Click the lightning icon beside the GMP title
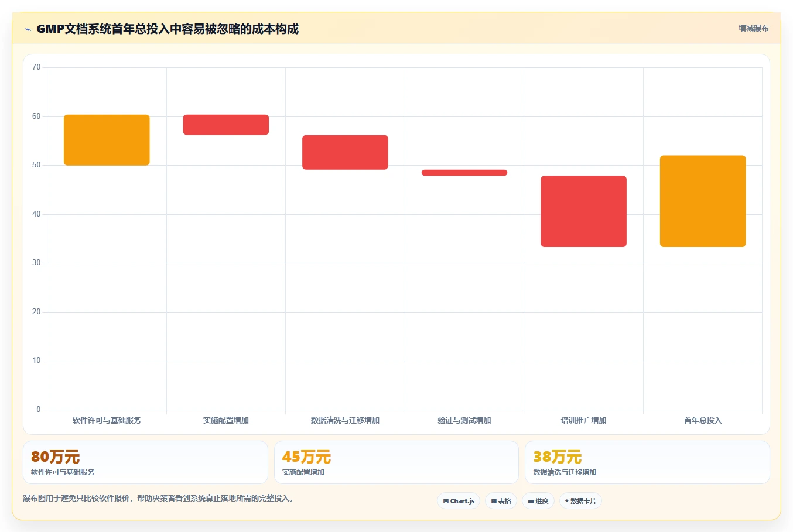 coord(28,29)
